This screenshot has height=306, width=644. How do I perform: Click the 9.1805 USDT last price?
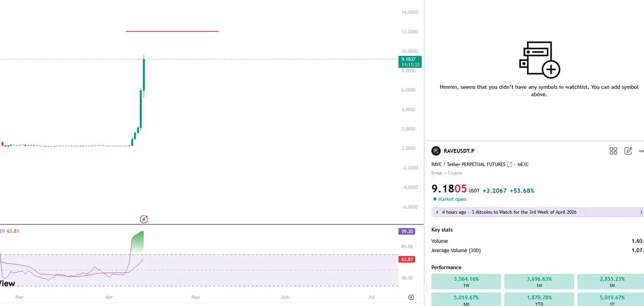click(455, 189)
